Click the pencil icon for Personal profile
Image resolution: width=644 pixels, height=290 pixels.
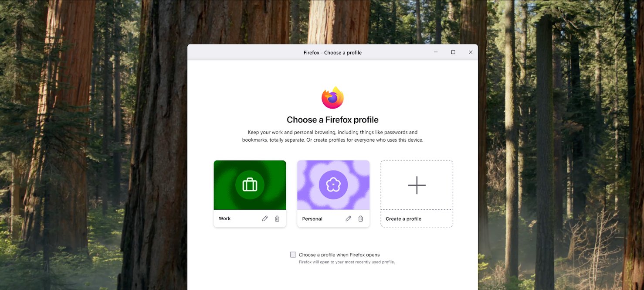click(349, 218)
